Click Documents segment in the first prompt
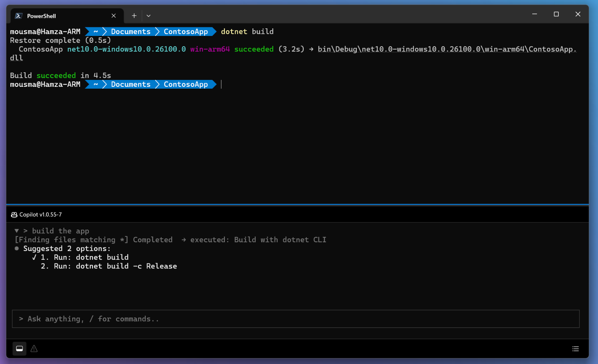This screenshot has width=598, height=364. (x=131, y=32)
